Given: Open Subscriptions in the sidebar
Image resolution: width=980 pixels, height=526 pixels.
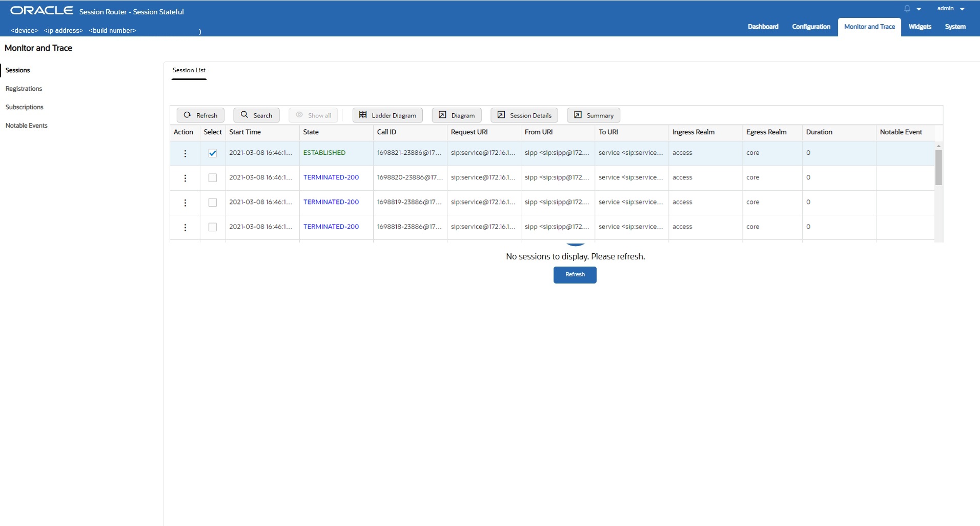Looking at the screenshot, I should (25, 107).
